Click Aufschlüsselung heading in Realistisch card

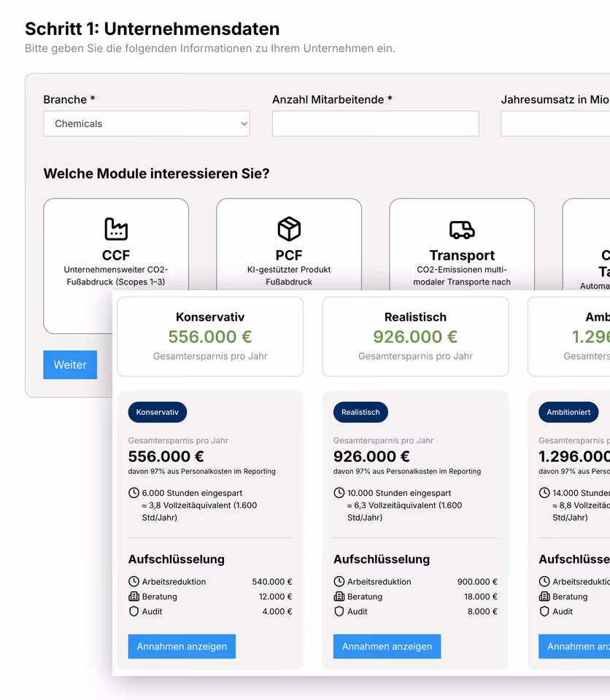(382, 559)
